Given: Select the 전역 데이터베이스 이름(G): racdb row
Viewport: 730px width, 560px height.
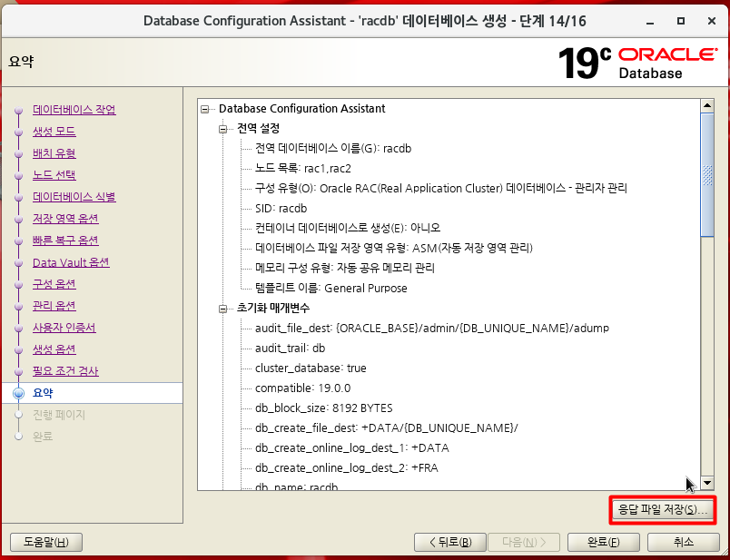Looking at the screenshot, I should (333, 149).
